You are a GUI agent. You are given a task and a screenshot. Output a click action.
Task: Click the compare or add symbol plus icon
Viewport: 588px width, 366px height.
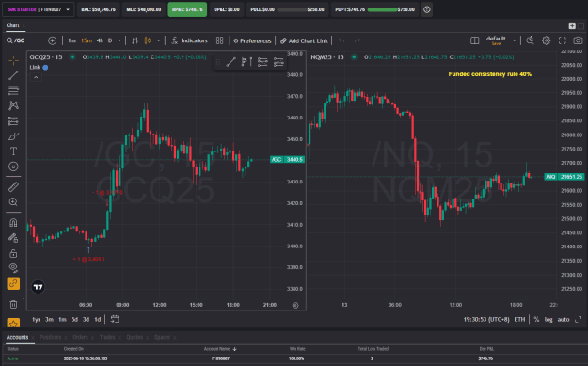52,40
